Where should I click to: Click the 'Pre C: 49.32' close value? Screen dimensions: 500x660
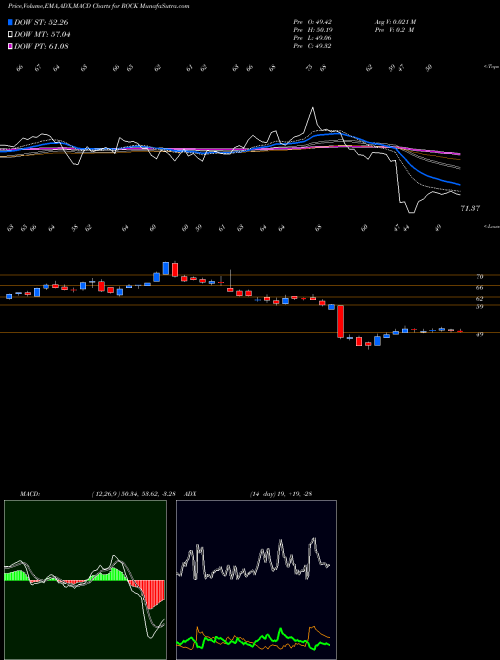(312, 46)
